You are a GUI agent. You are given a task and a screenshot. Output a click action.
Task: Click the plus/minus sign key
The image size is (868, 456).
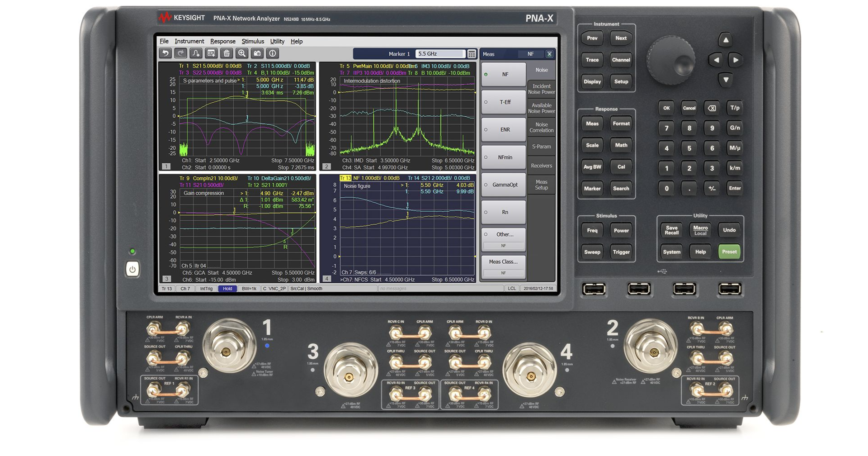(x=712, y=188)
